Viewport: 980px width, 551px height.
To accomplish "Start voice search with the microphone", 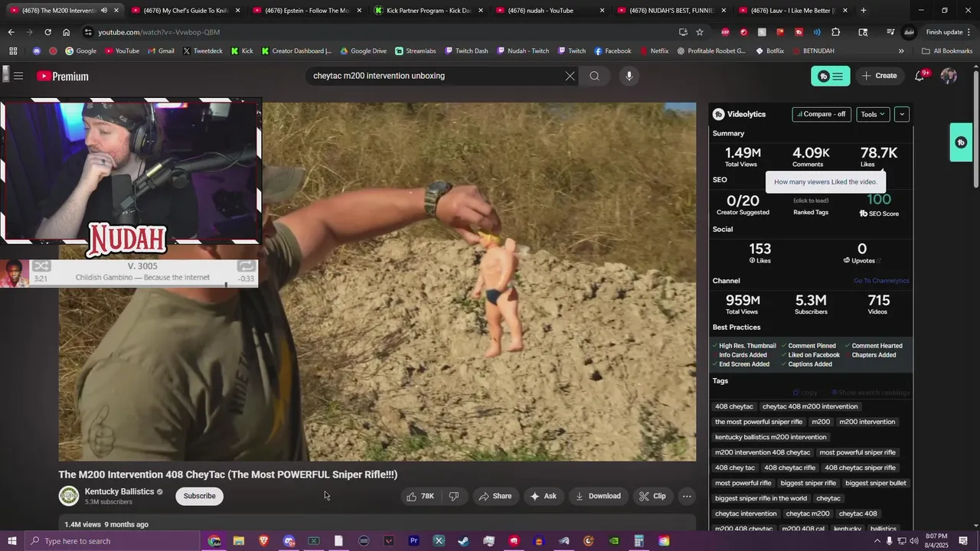I will [629, 76].
